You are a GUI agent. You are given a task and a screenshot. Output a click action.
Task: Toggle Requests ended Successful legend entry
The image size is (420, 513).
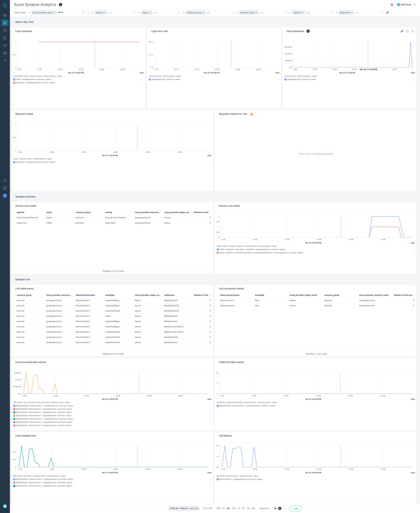34,162
